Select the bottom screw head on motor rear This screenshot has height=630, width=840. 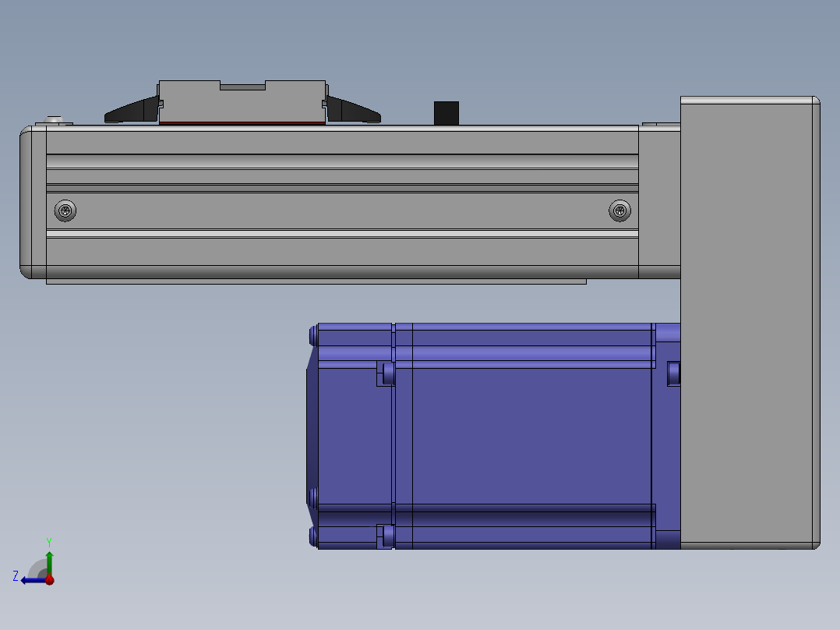pos(313,536)
